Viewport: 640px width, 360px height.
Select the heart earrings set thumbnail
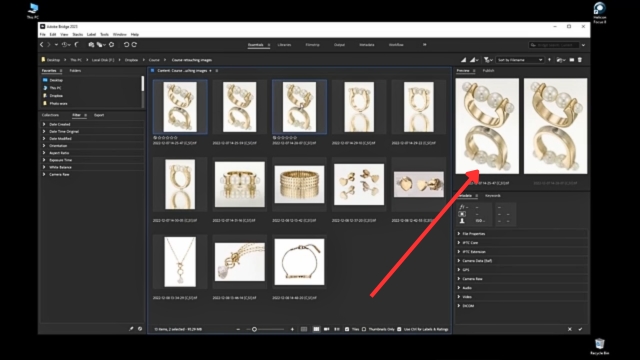pyautogui.click(x=359, y=184)
